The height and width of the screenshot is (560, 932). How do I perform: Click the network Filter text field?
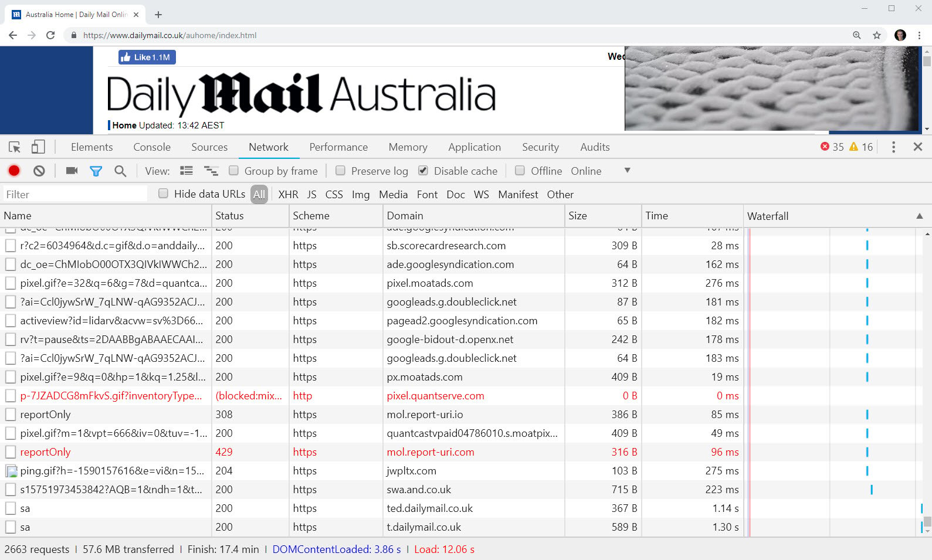(x=74, y=194)
